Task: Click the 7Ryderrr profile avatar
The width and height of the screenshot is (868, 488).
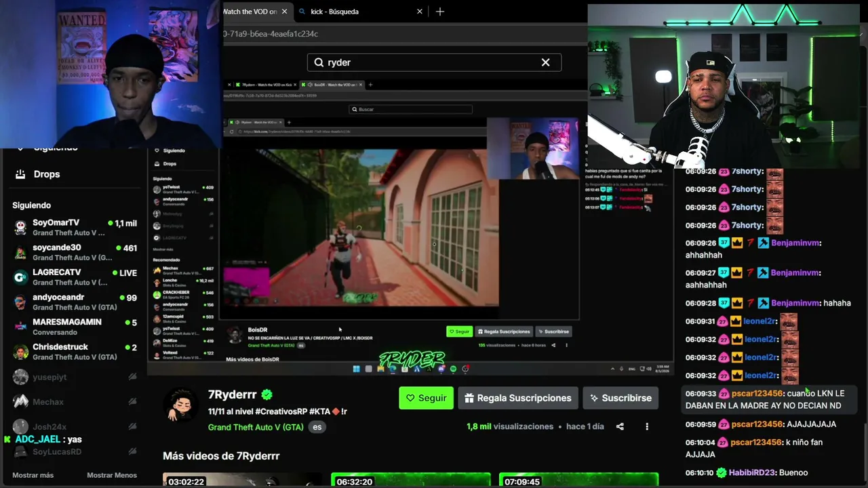Action: point(180,405)
